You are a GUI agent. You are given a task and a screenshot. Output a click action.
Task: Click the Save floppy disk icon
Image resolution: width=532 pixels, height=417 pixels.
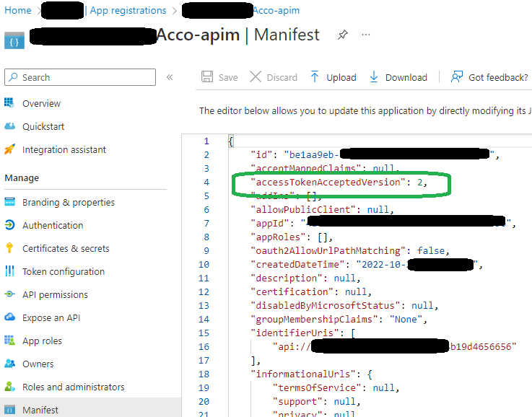[207, 76]
